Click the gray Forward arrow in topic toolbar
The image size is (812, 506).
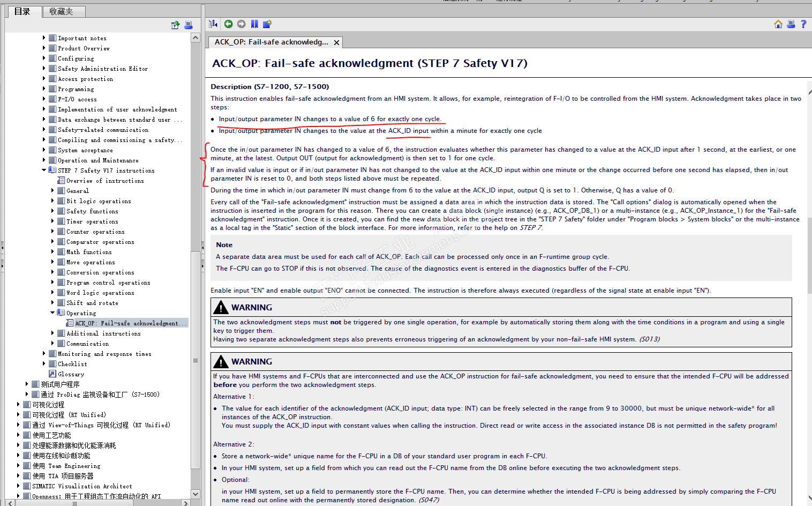click(242, 24)
